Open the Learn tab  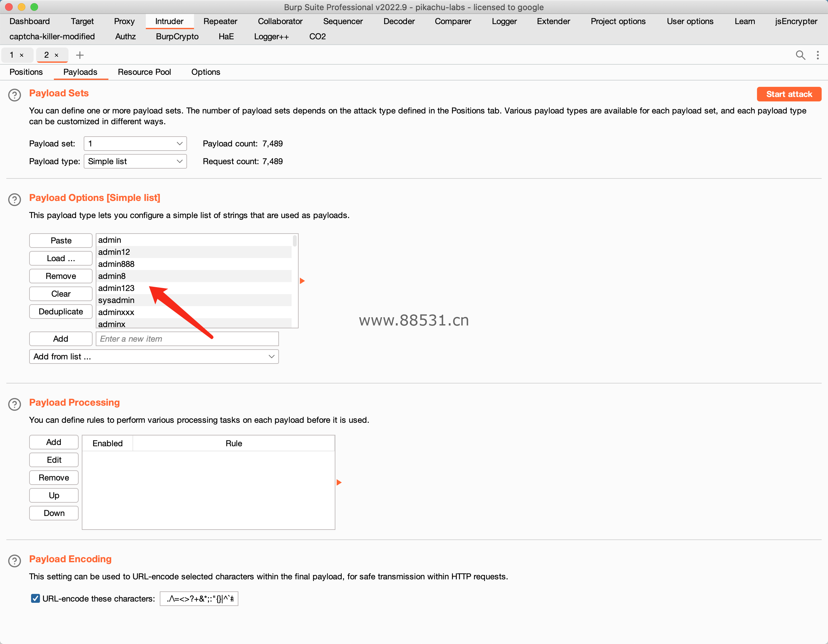tap(745, 21)
